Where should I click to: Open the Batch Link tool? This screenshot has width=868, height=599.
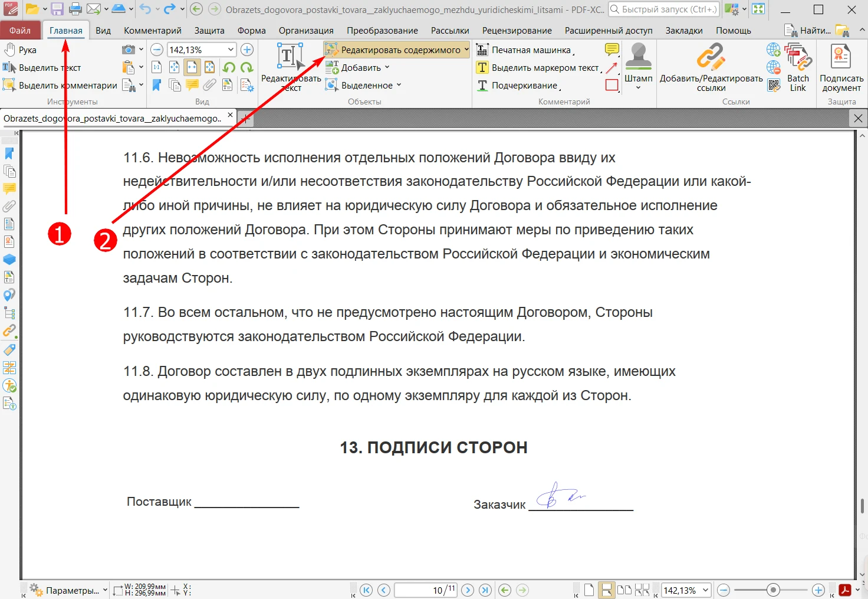pos(798,65)
